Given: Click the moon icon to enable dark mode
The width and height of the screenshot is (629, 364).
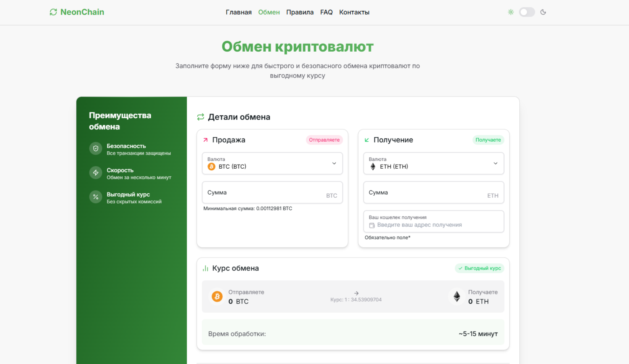Looking at the screenshot, I should click(x=543, y=12).
